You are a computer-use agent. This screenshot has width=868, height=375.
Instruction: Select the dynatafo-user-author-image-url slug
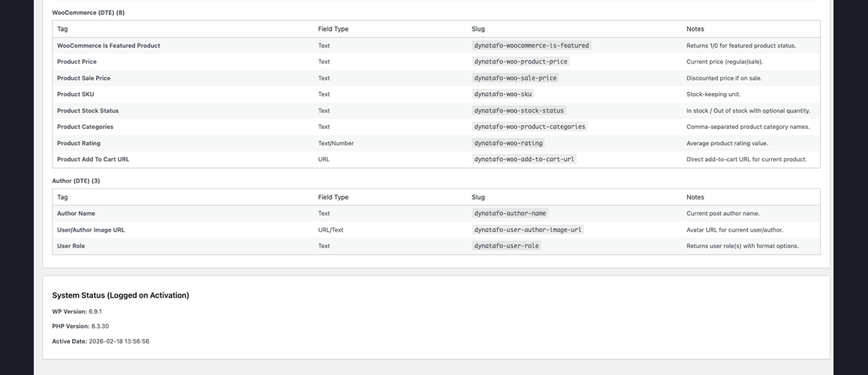tap(527, 230)
